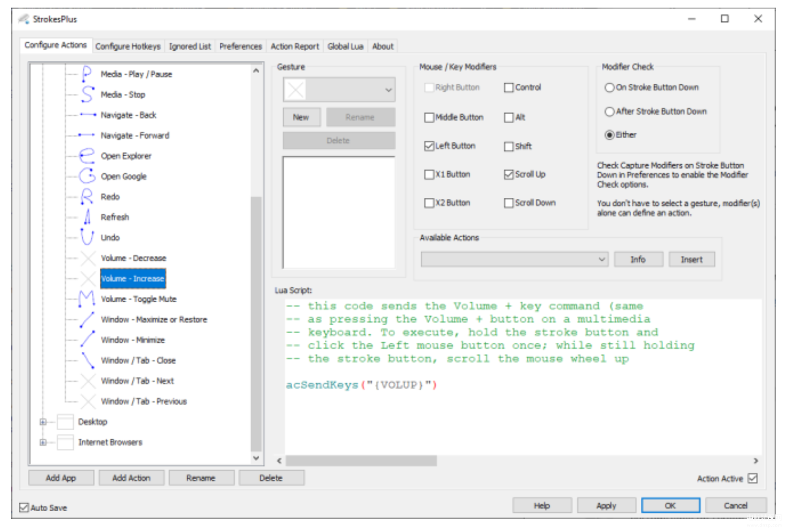This screenshot has height=532, width=787.
Task: Toggle the Auto Save checkbox
Action: pyautogui.click(x=24, y=507)
